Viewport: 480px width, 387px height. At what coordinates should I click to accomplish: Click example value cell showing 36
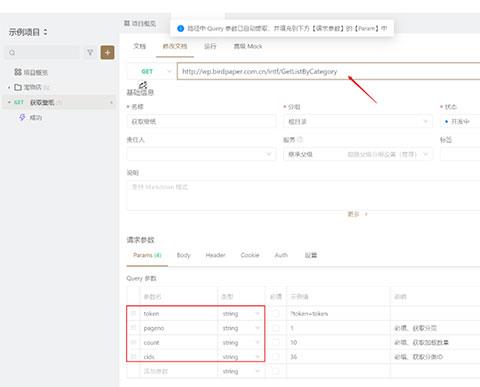[338, 357]
